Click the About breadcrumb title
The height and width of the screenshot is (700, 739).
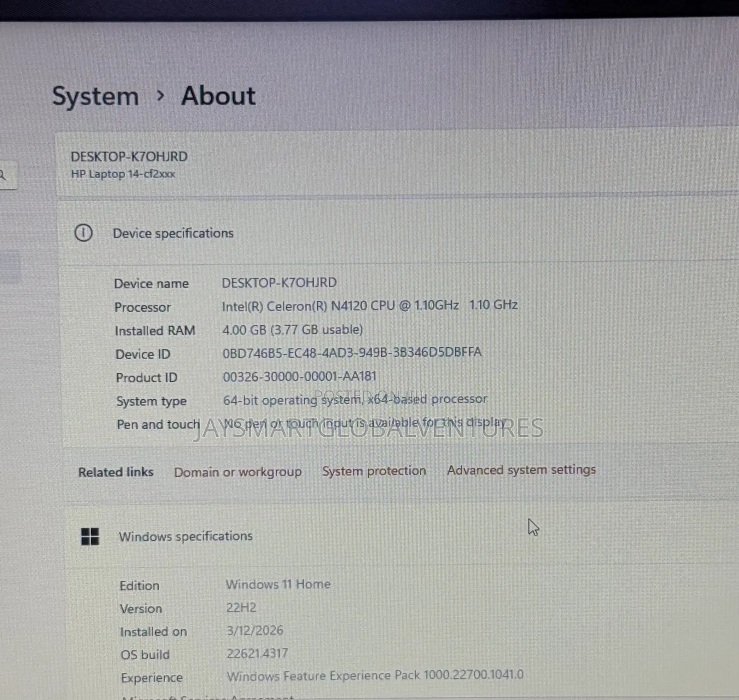point(218,96)
